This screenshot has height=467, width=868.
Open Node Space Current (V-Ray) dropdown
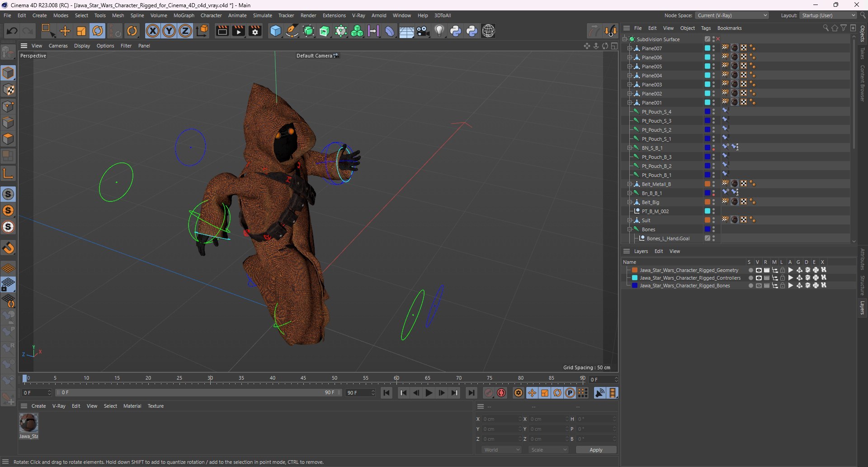(732, 15)
